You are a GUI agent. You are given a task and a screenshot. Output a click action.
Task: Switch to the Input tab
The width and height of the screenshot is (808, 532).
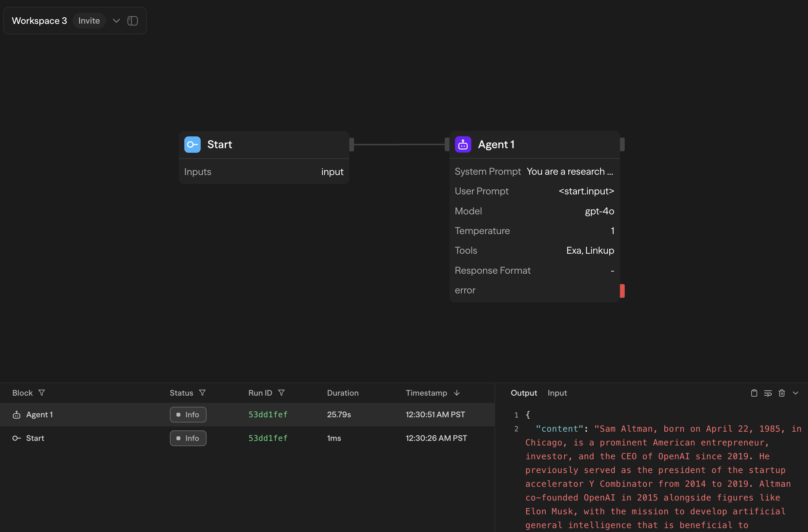[x=557, y=393]
